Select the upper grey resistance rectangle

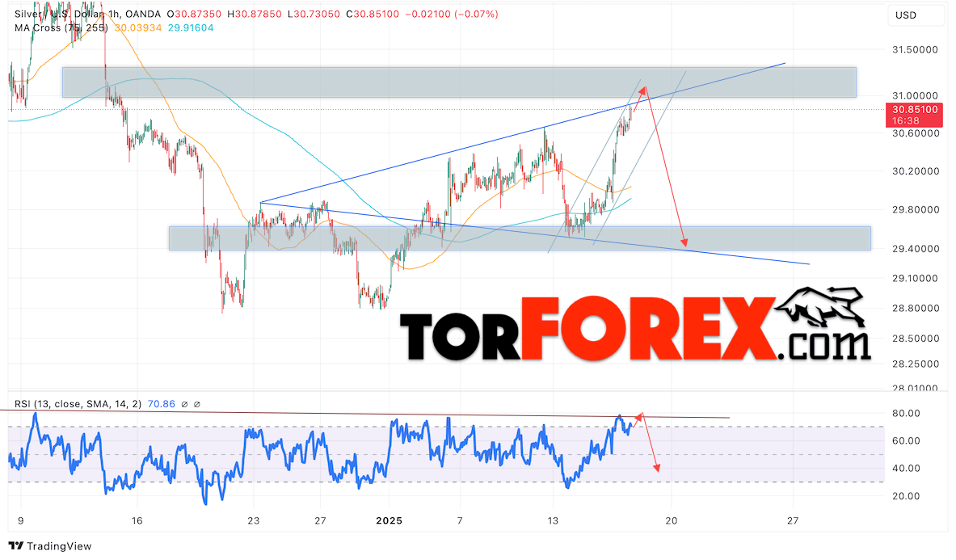pos(458,82)
